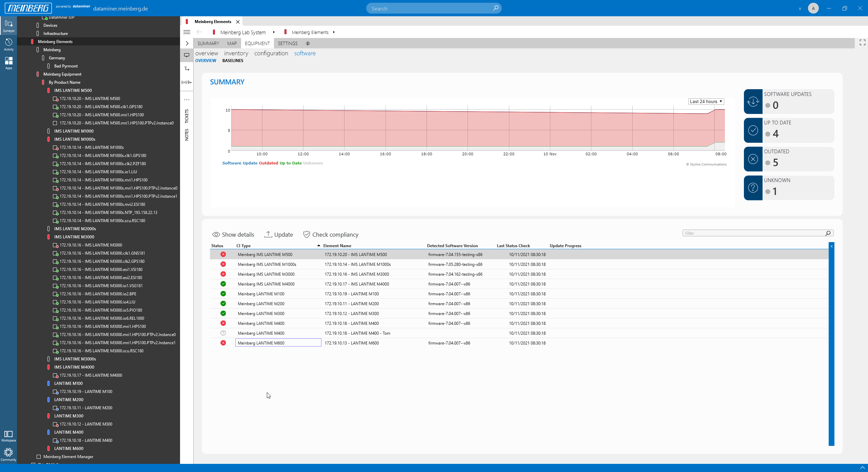Viewport: 868px width, 472px height.
Task: Open the hamburger menu beside the back arrow
Action: point(187,32)
